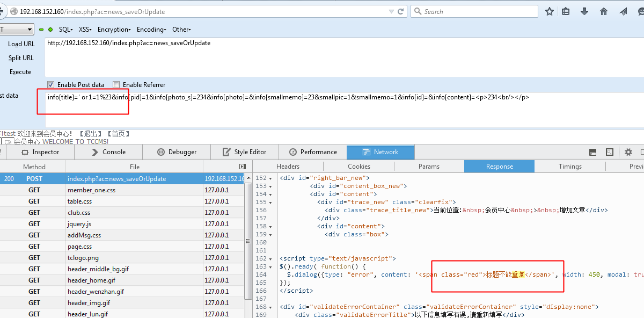This screenshot has height=318, width=644.
Task: Click inside the HackBar URL text area
Action: [x=345, y=57]
